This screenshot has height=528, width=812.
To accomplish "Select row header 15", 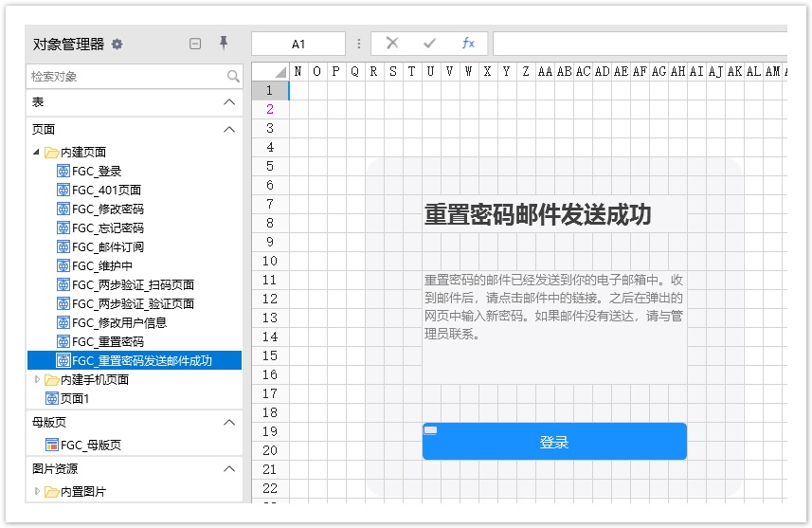I will (270, 356).
